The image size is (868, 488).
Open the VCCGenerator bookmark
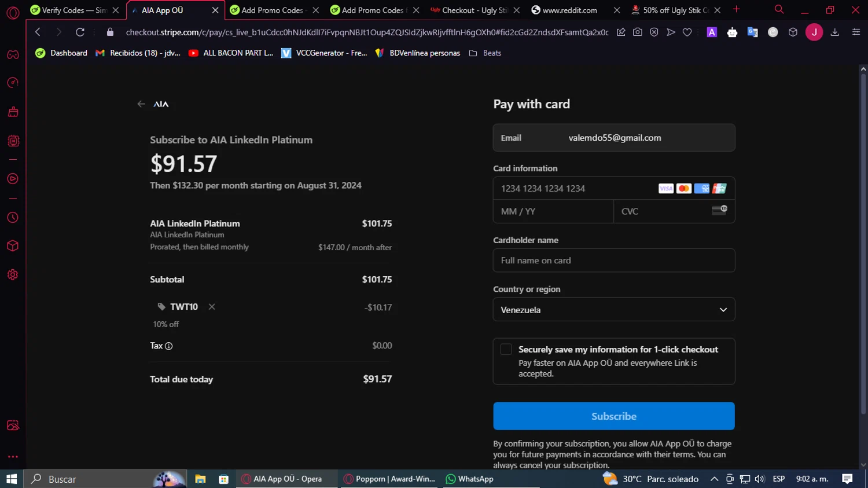click(324, 53)
